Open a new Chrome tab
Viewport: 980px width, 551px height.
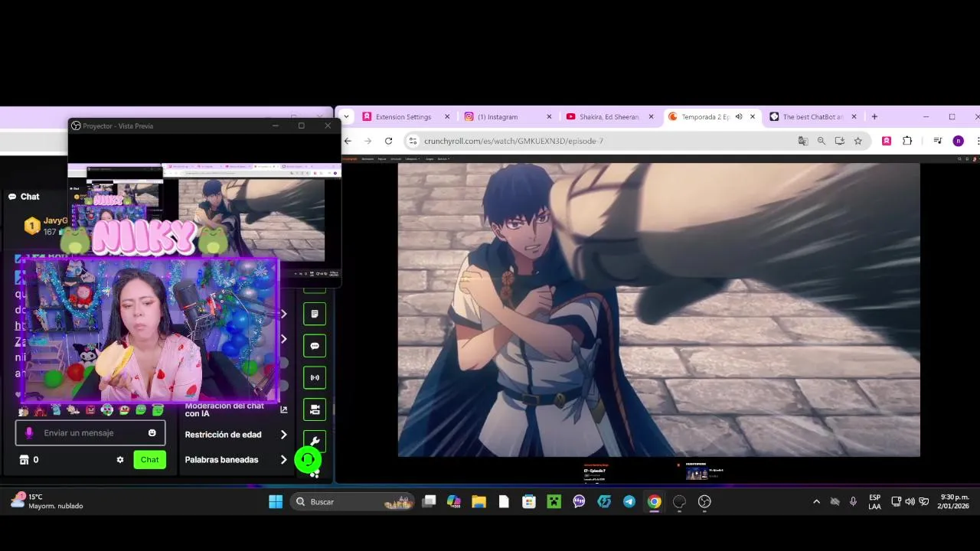pyautogui.click(x=874, y=117)
